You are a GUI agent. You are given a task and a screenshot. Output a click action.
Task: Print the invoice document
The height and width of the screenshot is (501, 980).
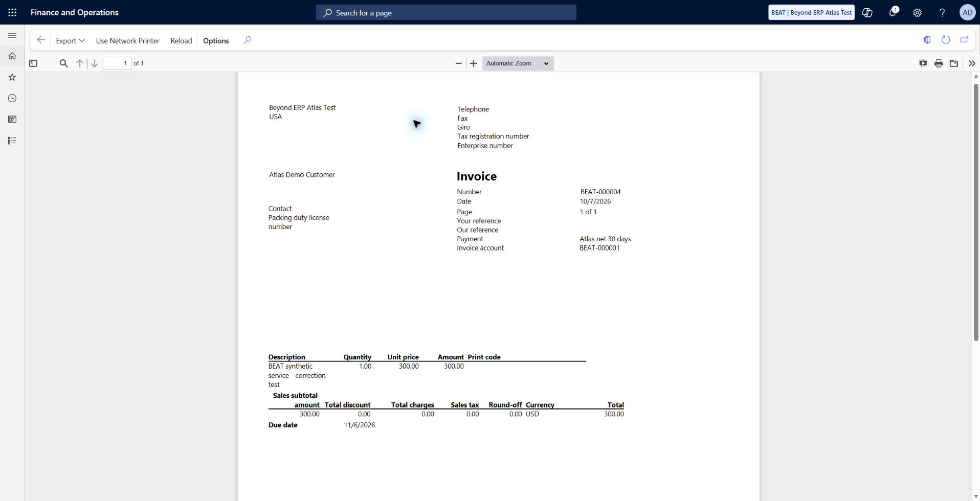coord(939,63)
